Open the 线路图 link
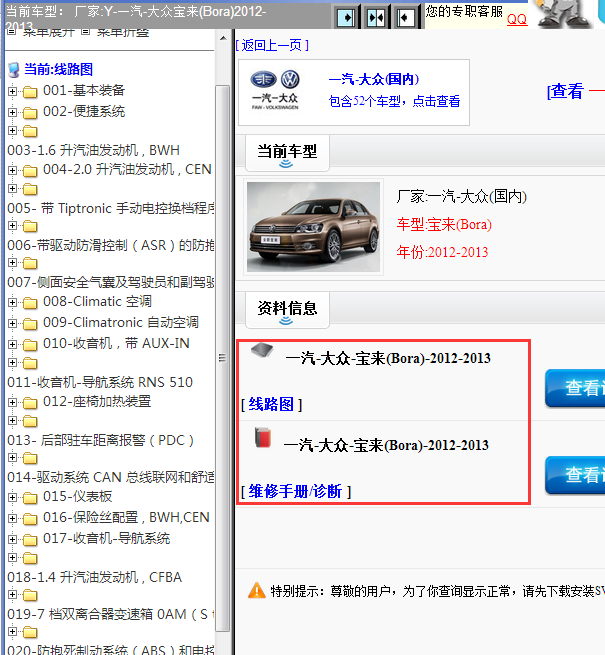This screenshot has height=655, width=605. 271,404
